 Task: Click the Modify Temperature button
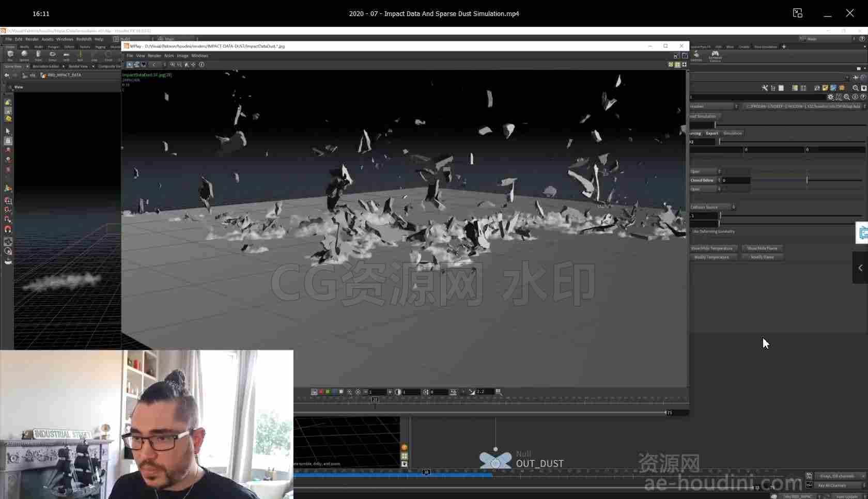tap(711, 257)
